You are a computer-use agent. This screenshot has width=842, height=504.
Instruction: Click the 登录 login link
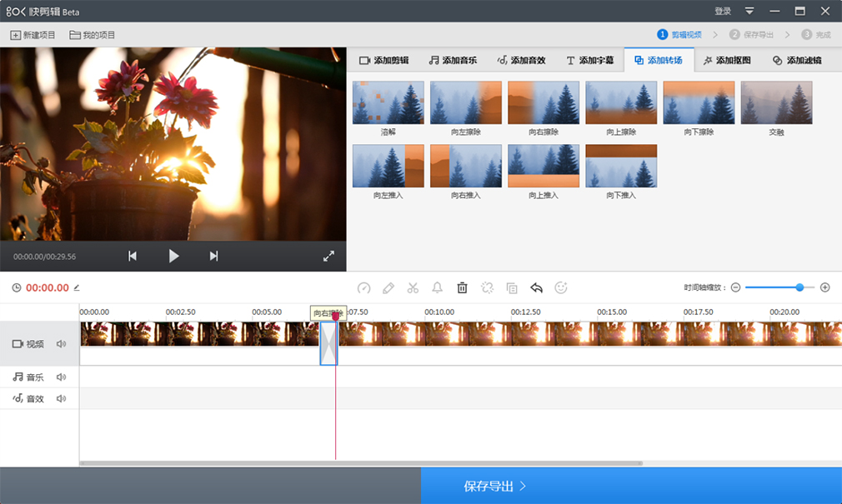coord(723,11)
